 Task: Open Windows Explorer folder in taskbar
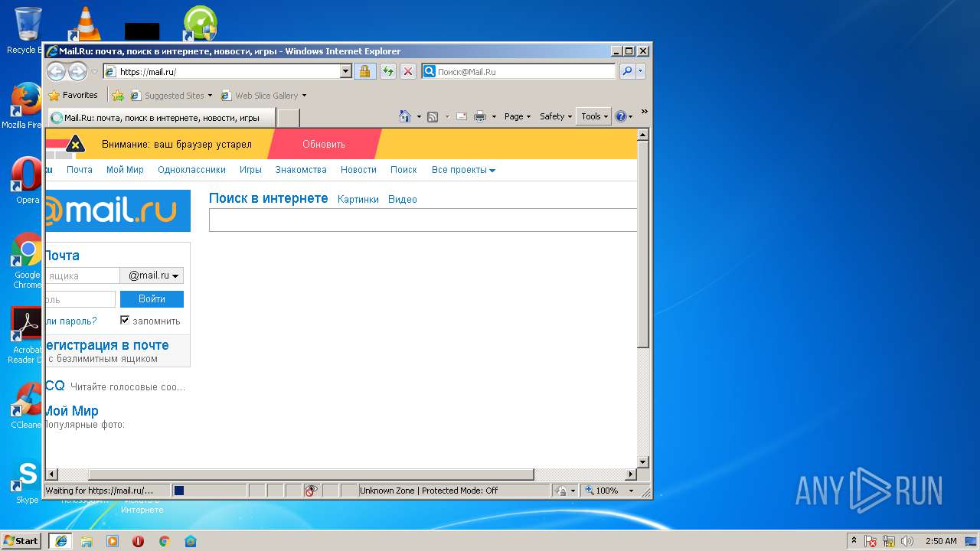[87, 541]
